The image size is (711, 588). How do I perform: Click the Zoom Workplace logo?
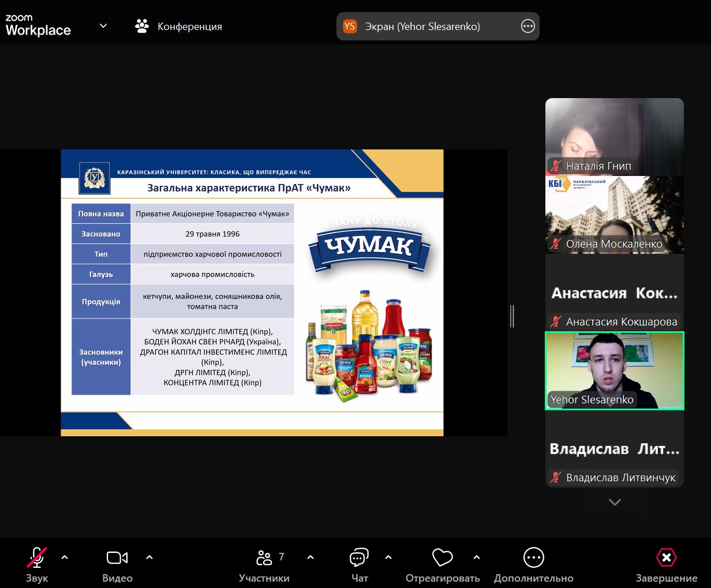(x=38, y=25)
